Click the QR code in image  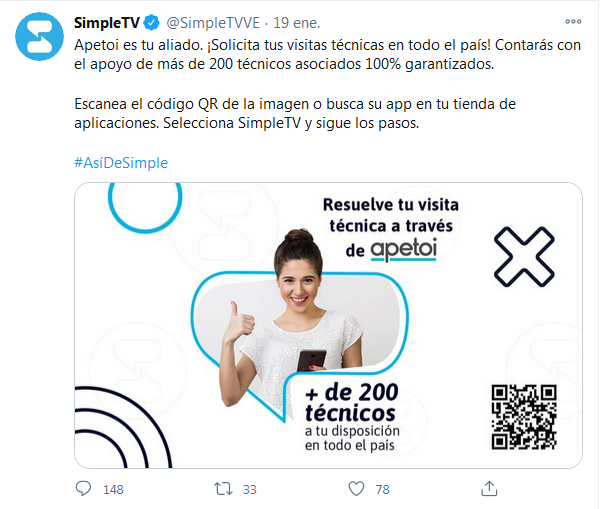click(524, 417)
